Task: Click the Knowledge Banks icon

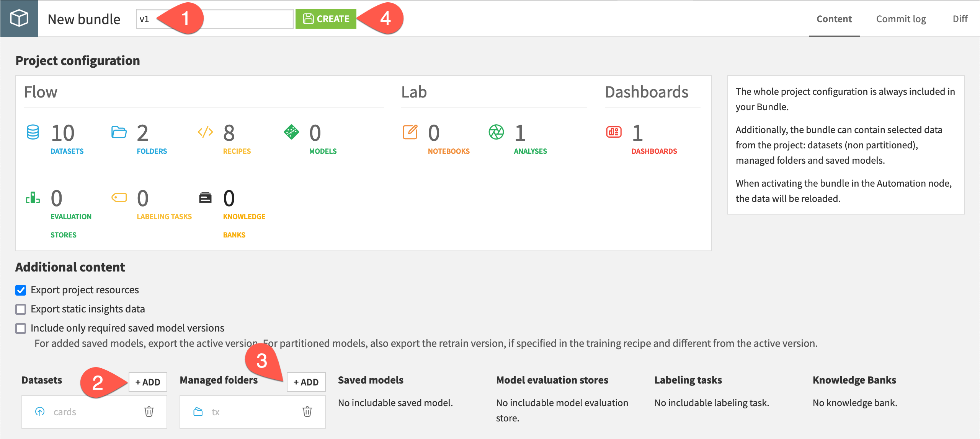Action: [205, 197]
